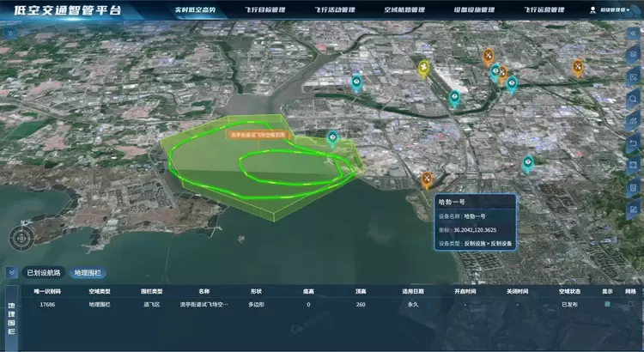
Task: Click the orange geofence label on the map
Action: (x=261, y=134)
